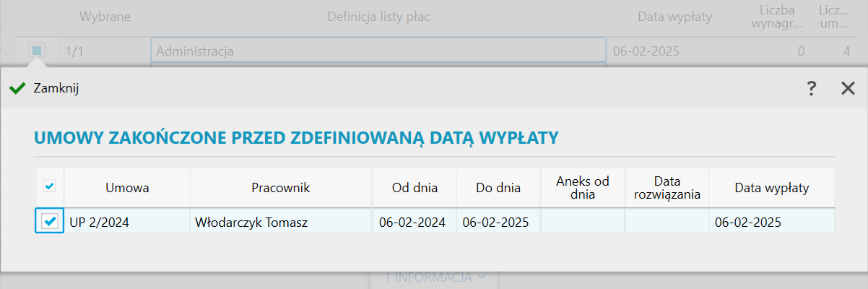Click the Od dnia column header
The image size is (868, 289).
point(414,188)
